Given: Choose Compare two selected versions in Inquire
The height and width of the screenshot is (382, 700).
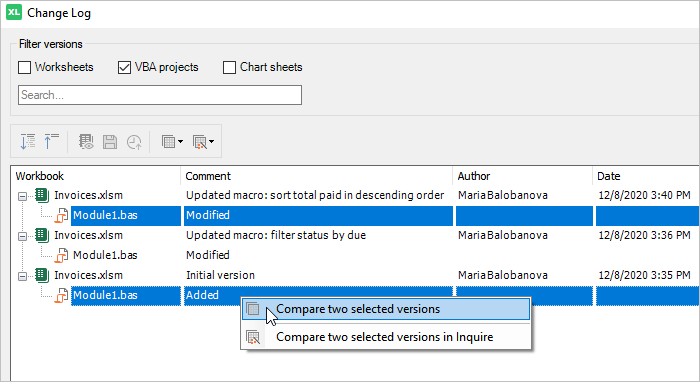Looking at the screenshot, I should 386,337.
